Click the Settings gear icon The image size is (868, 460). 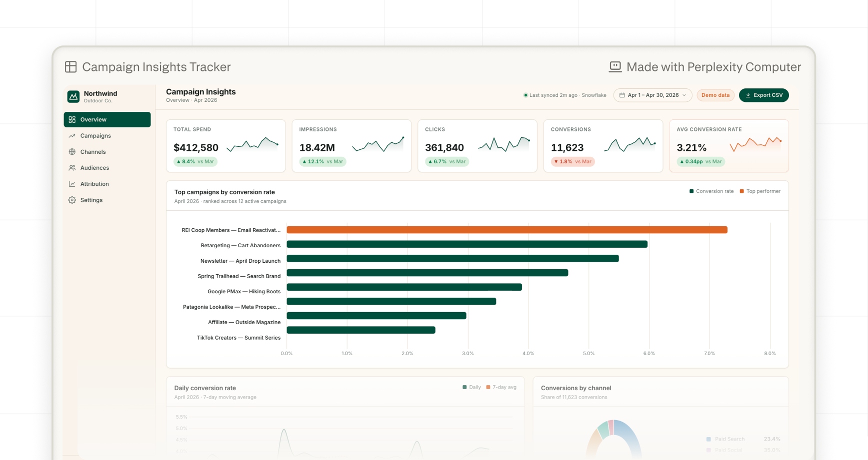coord(72,200)
